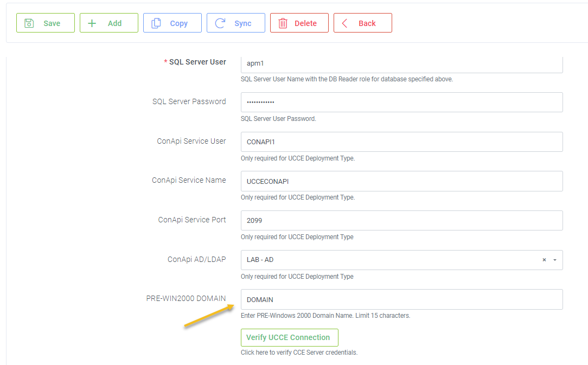Edit the ConApi Service Name field
This screenshot has width=588, height=365.
(401, 182)
